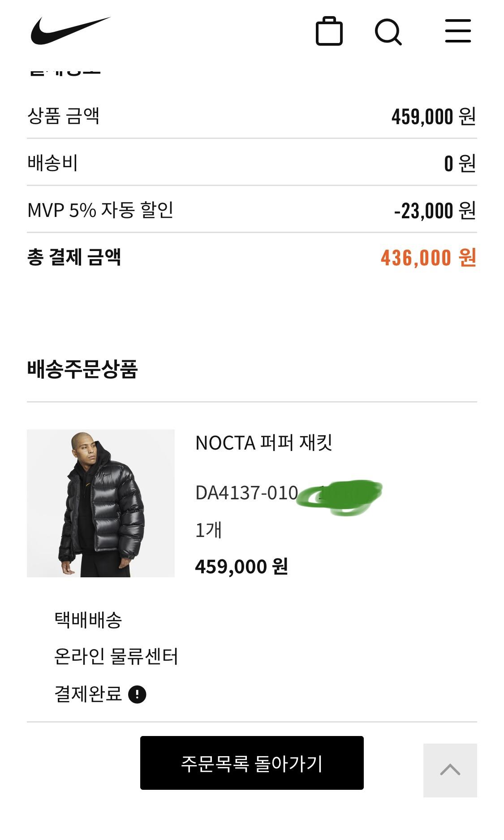Click the 온라인 물류센터 text

click(116, 657)
